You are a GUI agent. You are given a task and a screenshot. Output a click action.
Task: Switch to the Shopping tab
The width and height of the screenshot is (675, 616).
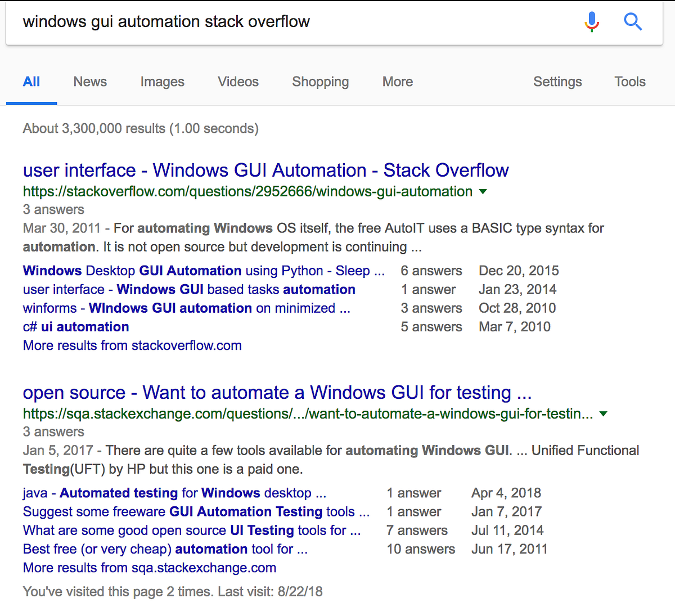click(320, 82)
